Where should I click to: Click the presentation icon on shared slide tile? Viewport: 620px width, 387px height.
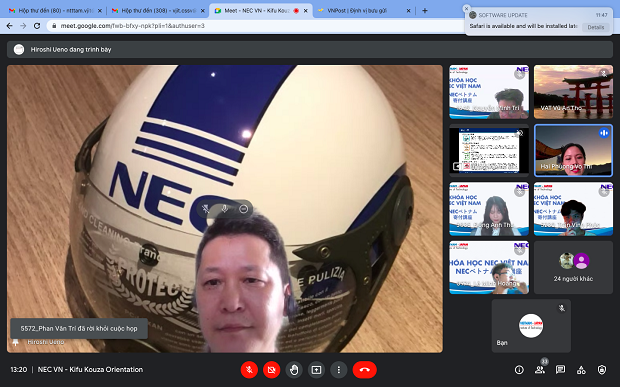point(456,166)
